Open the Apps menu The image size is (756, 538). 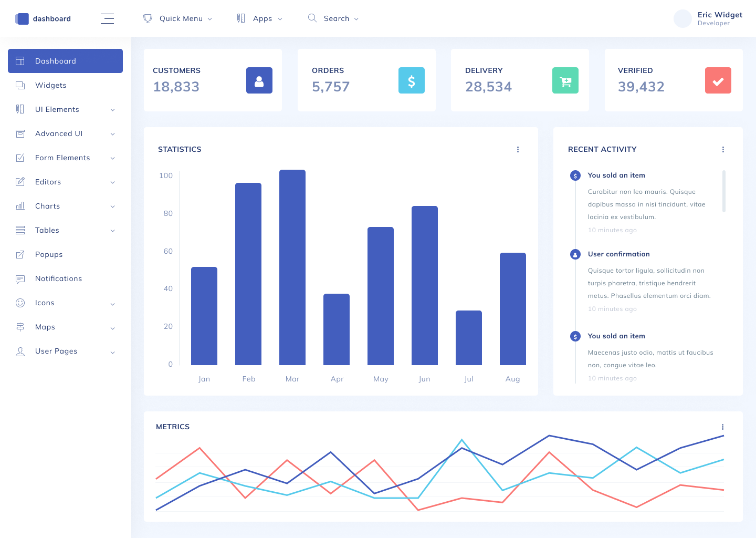point(259,18)
